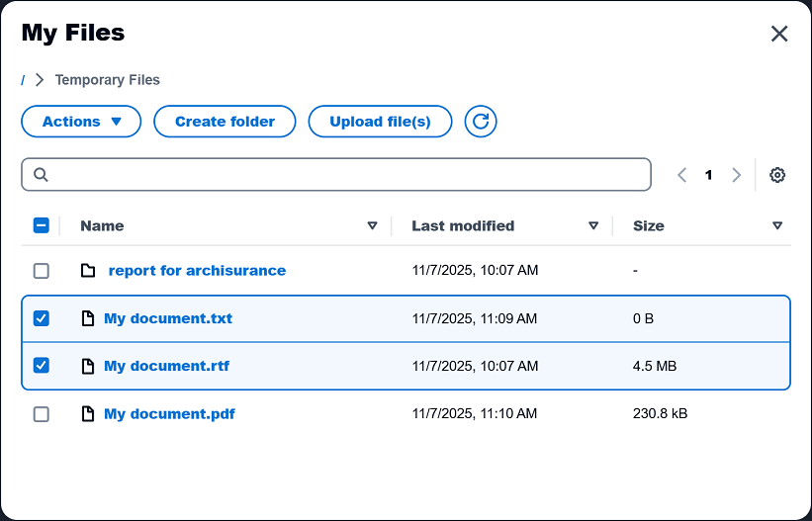The image size is (812, 521).
Task: Click the My Files dialog title
Action: tap(73, 33)
